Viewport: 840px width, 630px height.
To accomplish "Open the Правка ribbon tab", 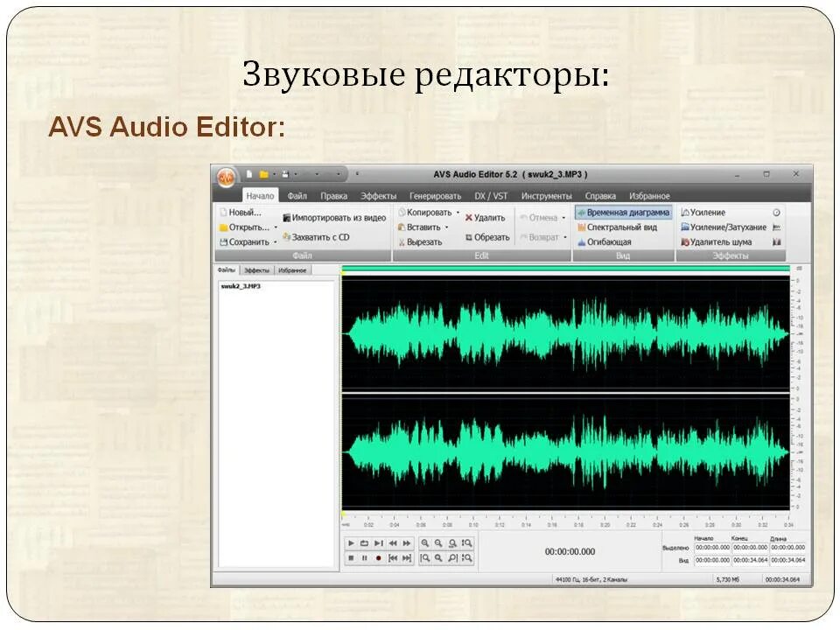I will click(333, 196).
